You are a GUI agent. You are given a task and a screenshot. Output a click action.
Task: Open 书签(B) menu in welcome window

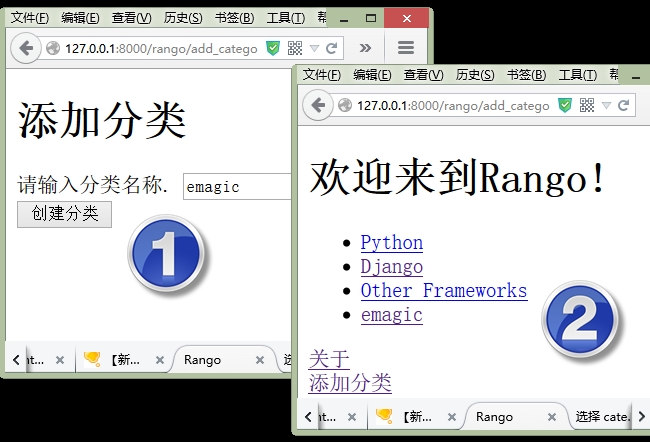(x=526, y=75)
